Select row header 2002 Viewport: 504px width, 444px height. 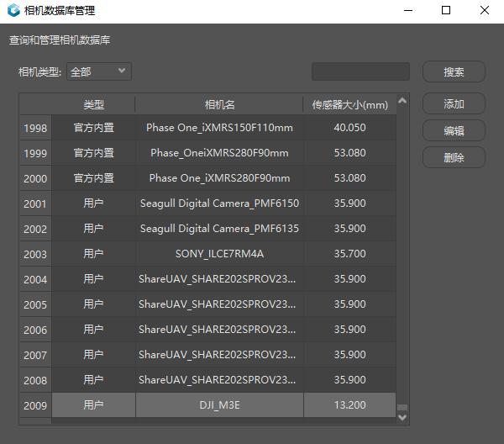coord(35,229)
